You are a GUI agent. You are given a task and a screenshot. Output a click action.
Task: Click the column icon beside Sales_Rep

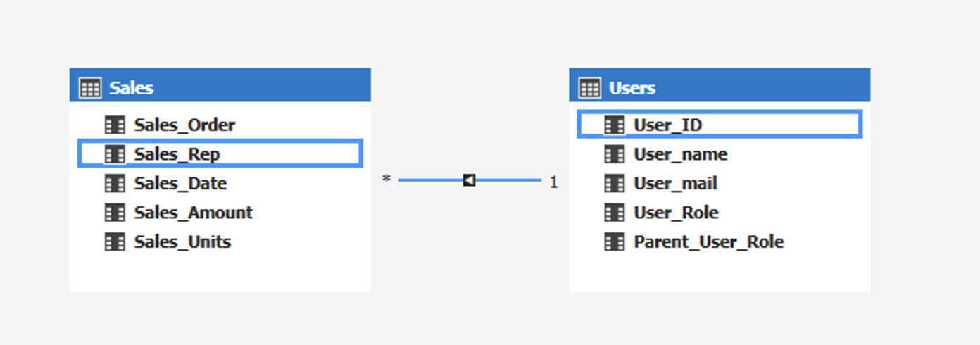pos(114,154)
